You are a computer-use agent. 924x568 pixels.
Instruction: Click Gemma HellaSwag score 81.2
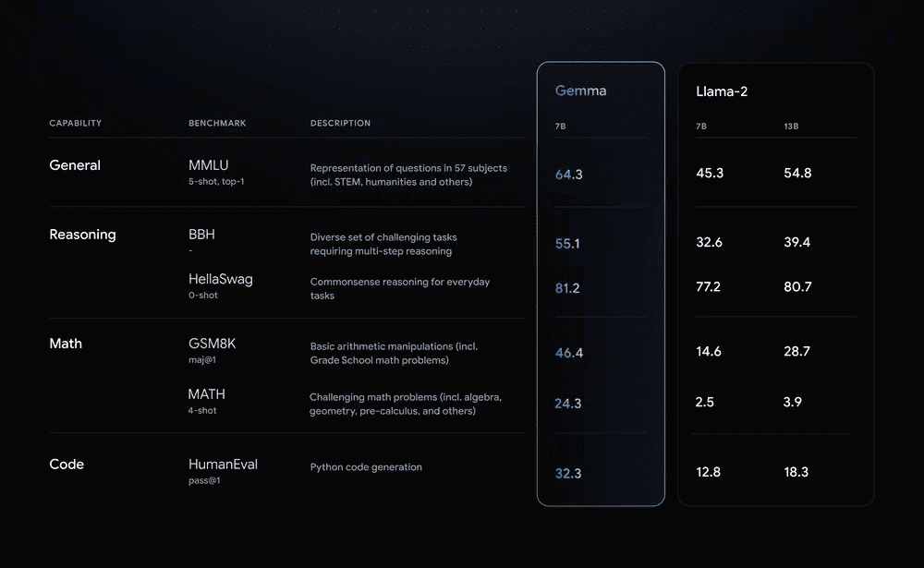tap(567, 288)
